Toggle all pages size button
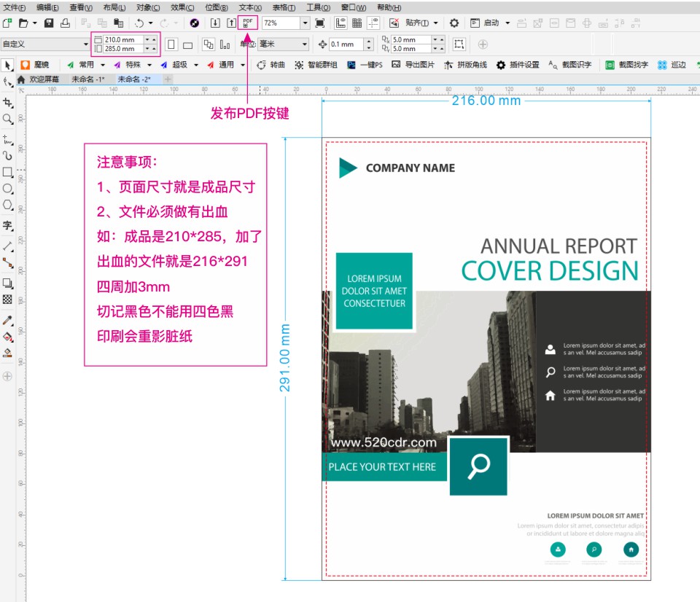 point(208,44)
